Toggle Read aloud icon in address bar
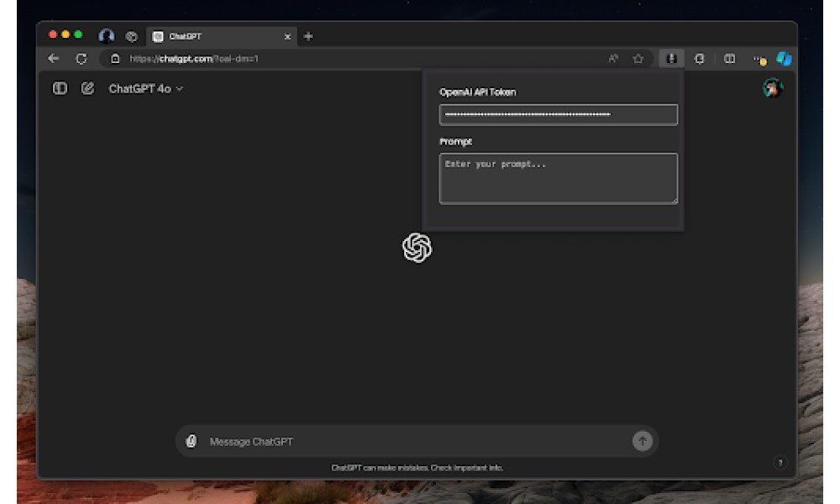Image resolution: width=840 pixels, height=504 pixels. coord(613,59)
